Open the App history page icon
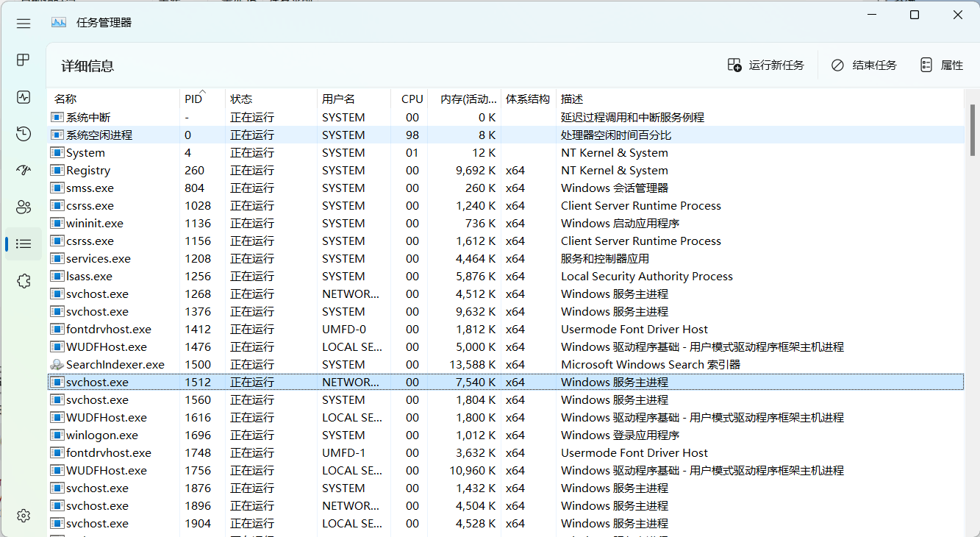This screenshot has height=537, width=980. point(24,133)
